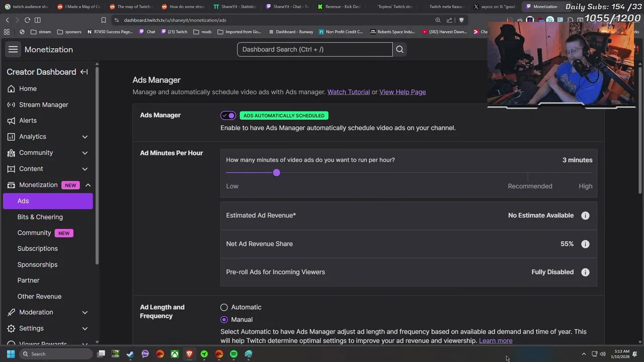Click the Windows taskbar Search box
Viewport: 644px width, 362px height.
coord(56,354)
